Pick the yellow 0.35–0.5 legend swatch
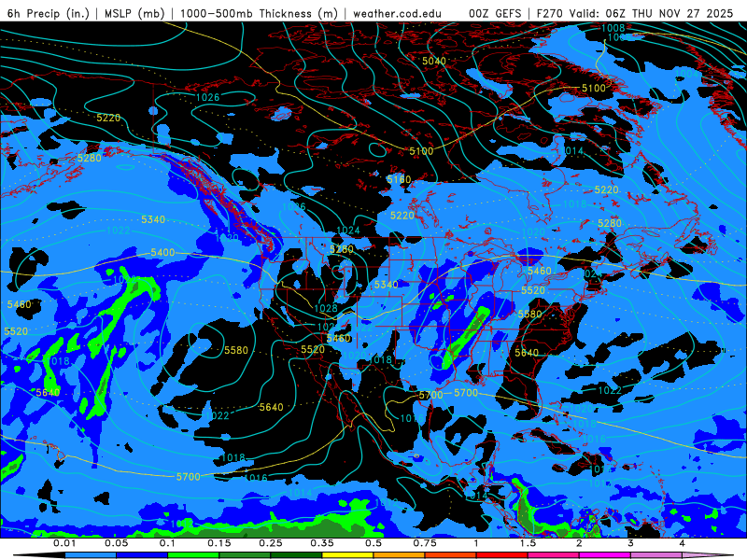The height and width of the screenshot is (560, 747). (347, 555)
